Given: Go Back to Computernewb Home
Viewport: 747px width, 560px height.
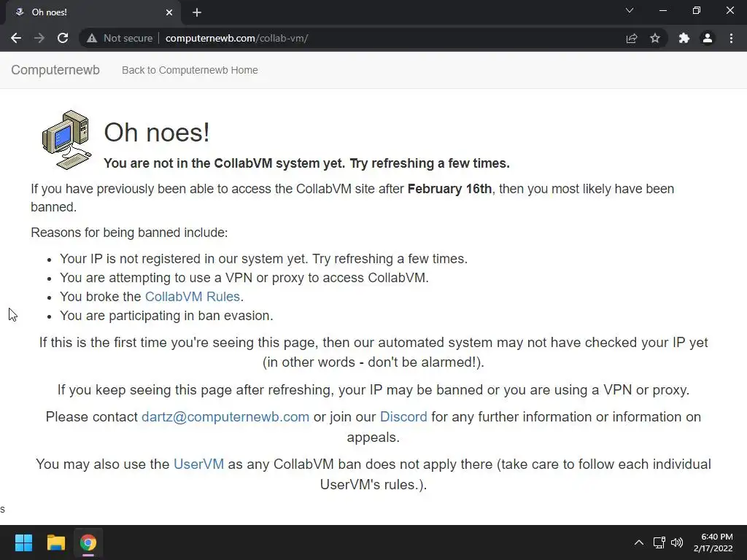Looking at the screenshot, I should click(190, 70).
